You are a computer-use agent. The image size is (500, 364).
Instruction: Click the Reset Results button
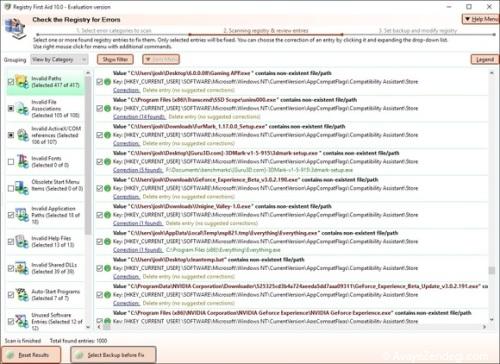coord(31,355)
